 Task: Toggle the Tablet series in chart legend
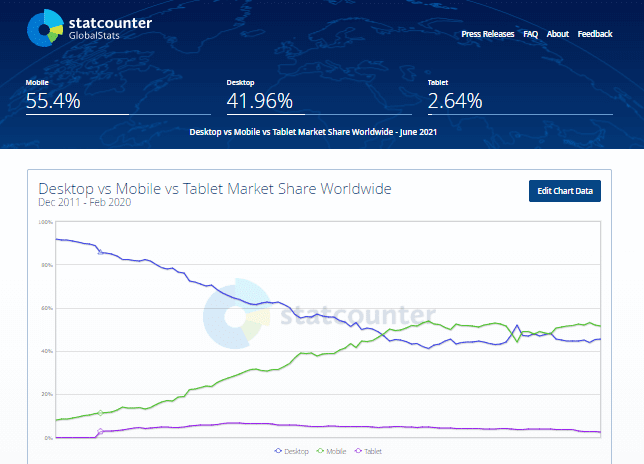[368, 452]
